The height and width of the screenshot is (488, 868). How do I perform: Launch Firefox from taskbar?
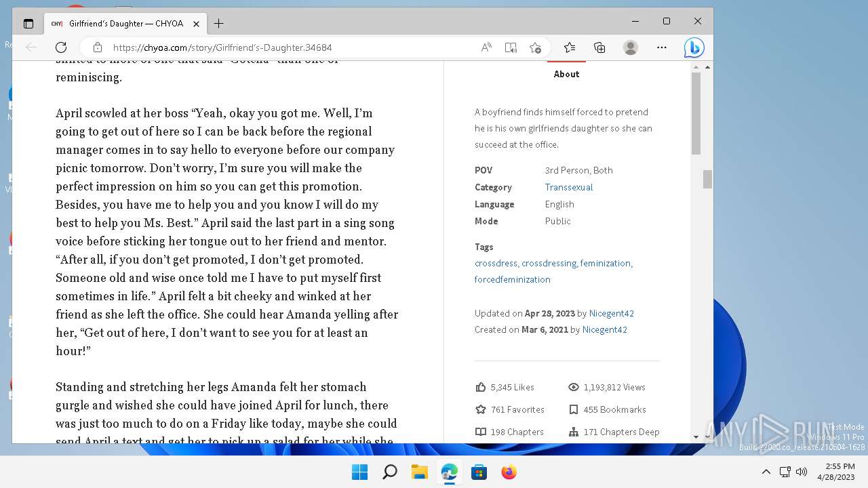509,472
